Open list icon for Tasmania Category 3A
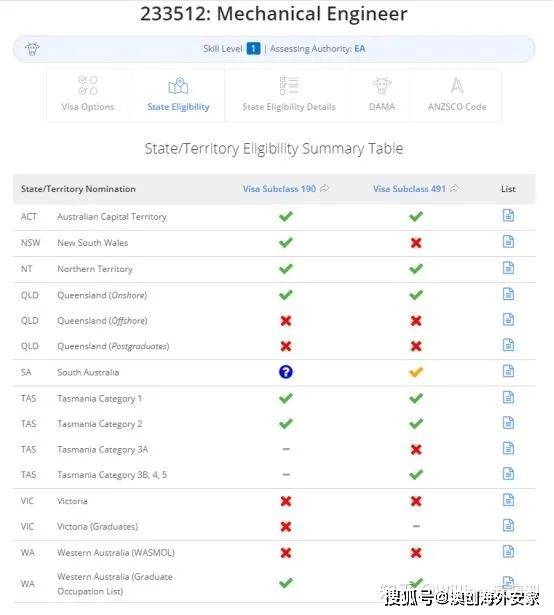The width and height of the screenshot is (554, 615). coord(508,448)
